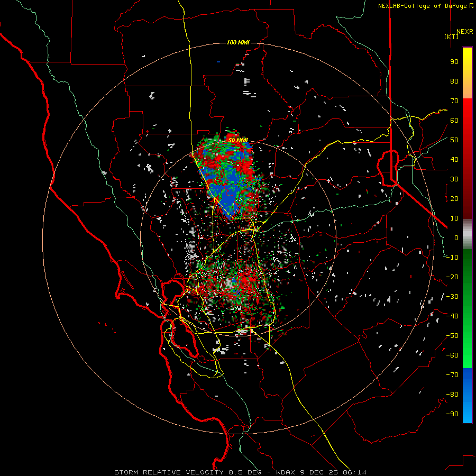Select the 70 value on velocity scale
The image size is (476, 476).
tap(454, 101)
